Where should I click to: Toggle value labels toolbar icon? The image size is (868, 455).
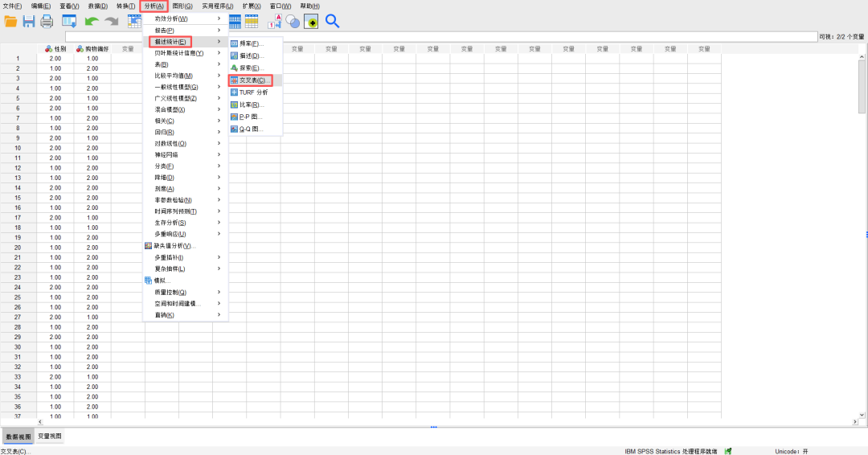click(x=275, y=22)
